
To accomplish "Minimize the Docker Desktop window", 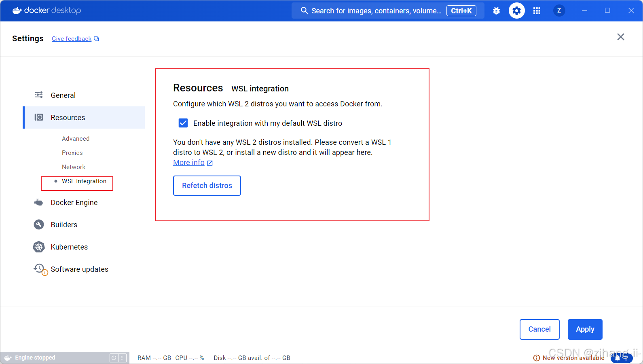I will tap(584, 11).
